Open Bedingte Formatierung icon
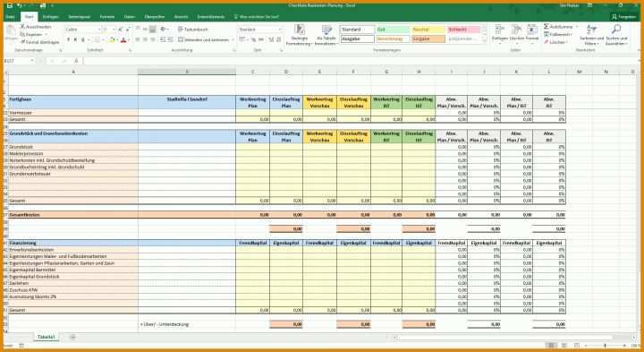 click(300, 34)
